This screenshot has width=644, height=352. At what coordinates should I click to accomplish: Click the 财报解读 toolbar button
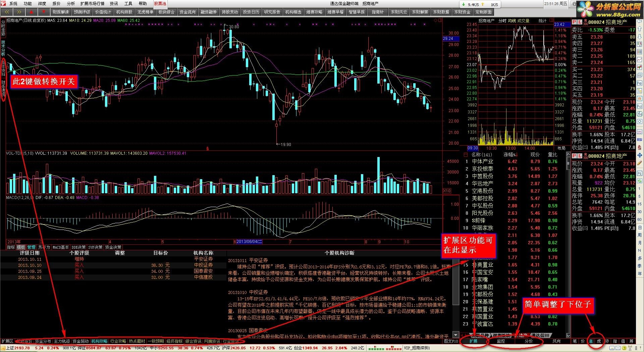click(x=61, y=12)
